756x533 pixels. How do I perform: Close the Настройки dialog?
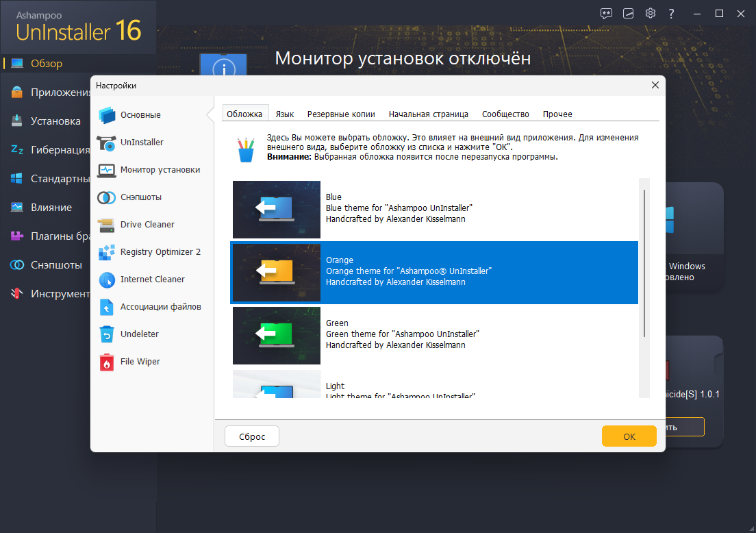[655, 86]
